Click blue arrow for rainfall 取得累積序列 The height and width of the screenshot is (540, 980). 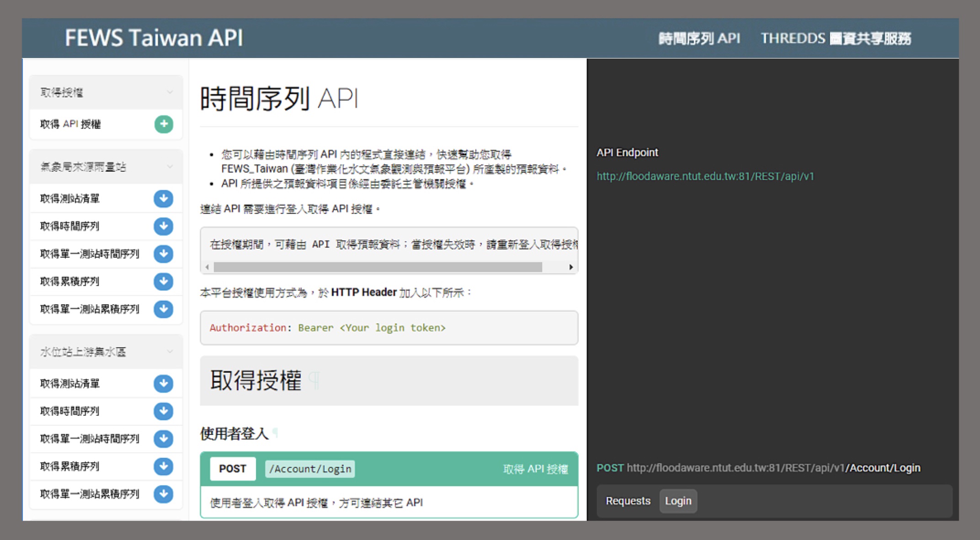163,281
